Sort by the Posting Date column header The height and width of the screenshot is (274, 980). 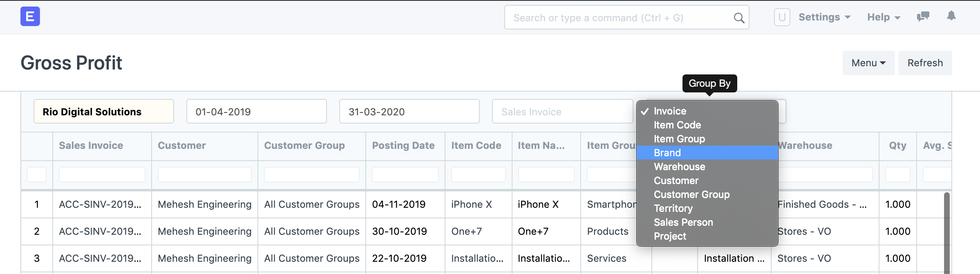click(403, 146)
